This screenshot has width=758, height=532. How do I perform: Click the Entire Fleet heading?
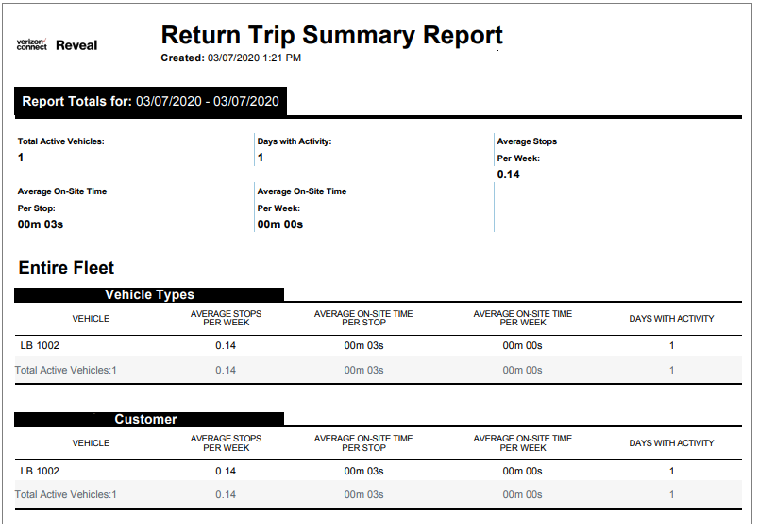click(x=67, y=268)
